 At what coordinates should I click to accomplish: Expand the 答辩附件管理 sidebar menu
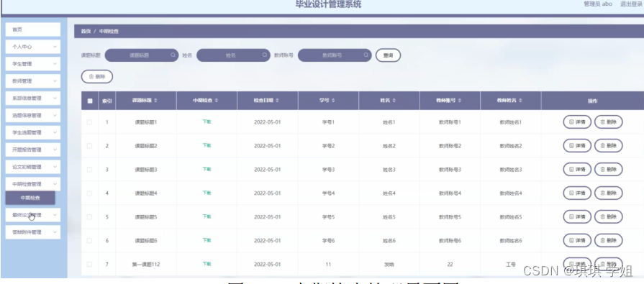click(33, 232)
